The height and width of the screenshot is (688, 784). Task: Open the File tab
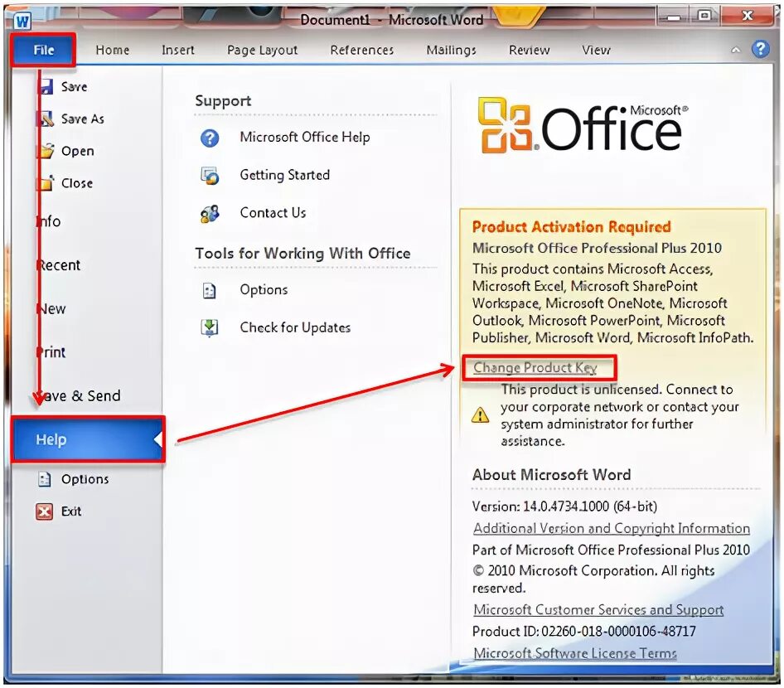point(43,50)
